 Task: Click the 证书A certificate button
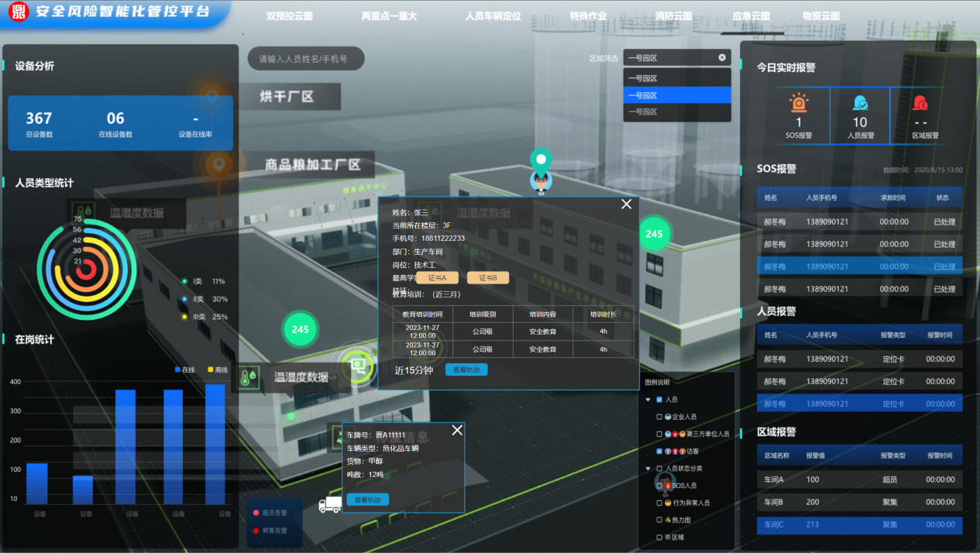click(437, 278)
